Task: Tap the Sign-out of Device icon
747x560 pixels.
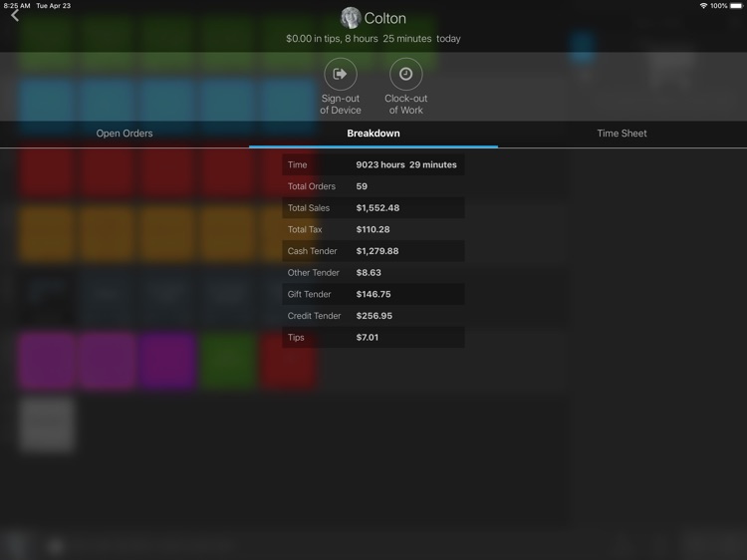Action: pos(341,74)
